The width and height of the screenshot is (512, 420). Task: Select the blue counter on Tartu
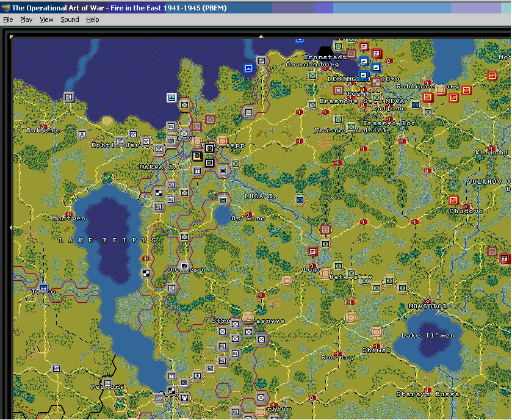[x=43, y=288]
